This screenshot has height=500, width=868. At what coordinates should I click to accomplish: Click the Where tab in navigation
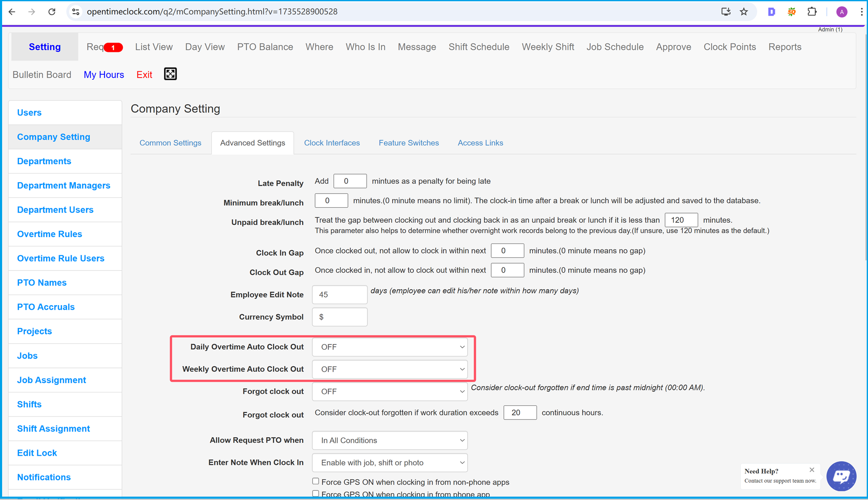[x=320, y=47]
